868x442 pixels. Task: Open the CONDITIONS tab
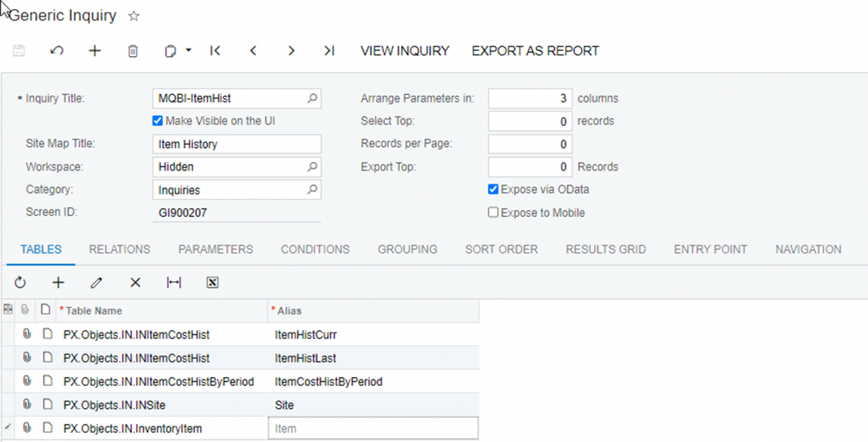(315, 249)
